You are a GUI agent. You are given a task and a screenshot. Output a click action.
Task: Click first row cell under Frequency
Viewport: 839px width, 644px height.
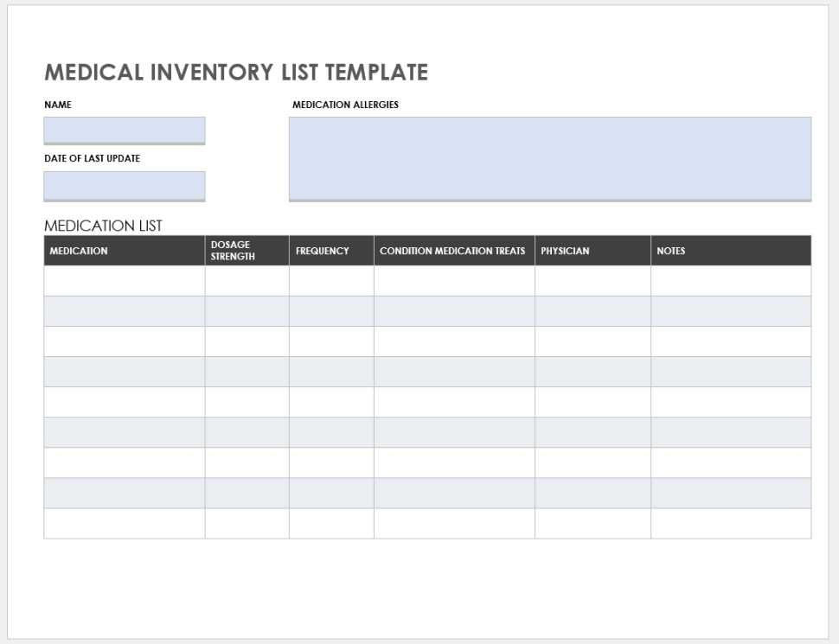point(331,281)
